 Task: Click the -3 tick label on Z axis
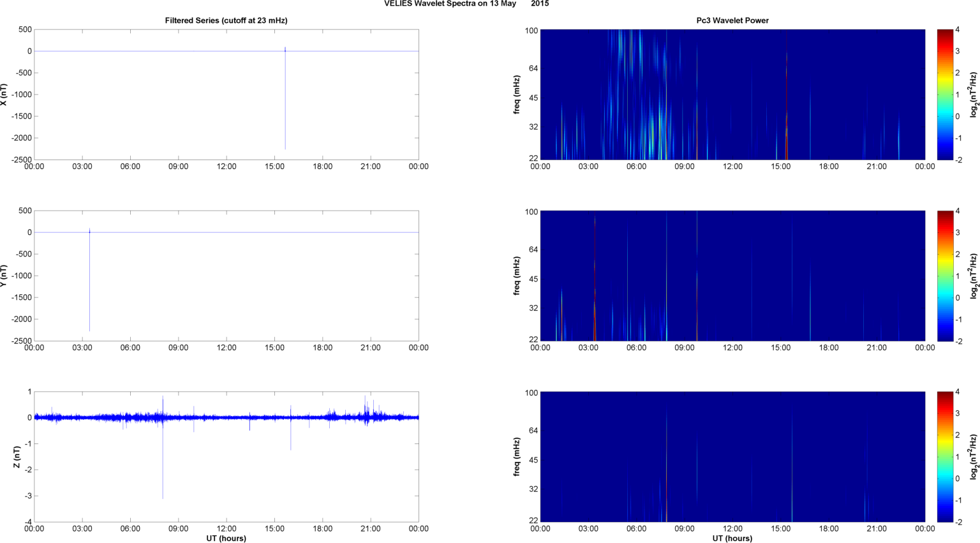click(x=27, y=496)
